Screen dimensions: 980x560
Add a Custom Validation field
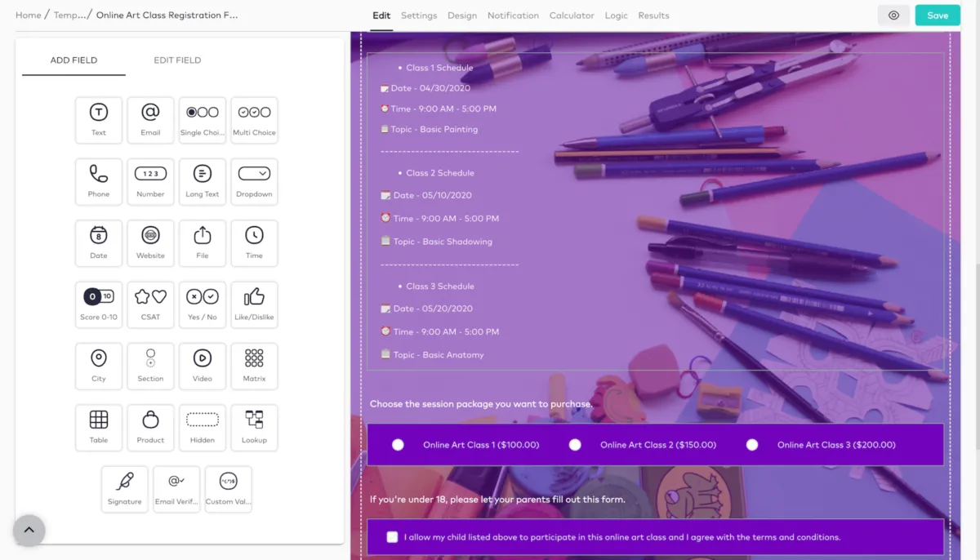[x=229, y=489]
